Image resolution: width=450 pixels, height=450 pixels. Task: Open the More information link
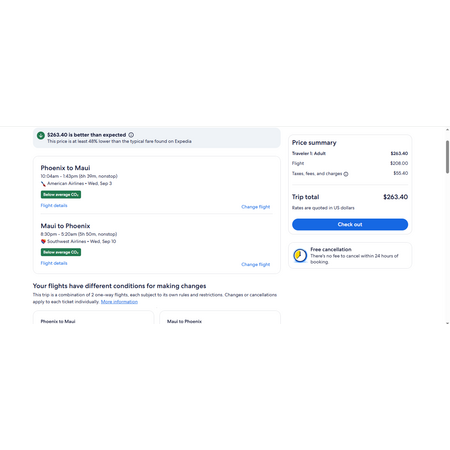(x=119, y=302)
